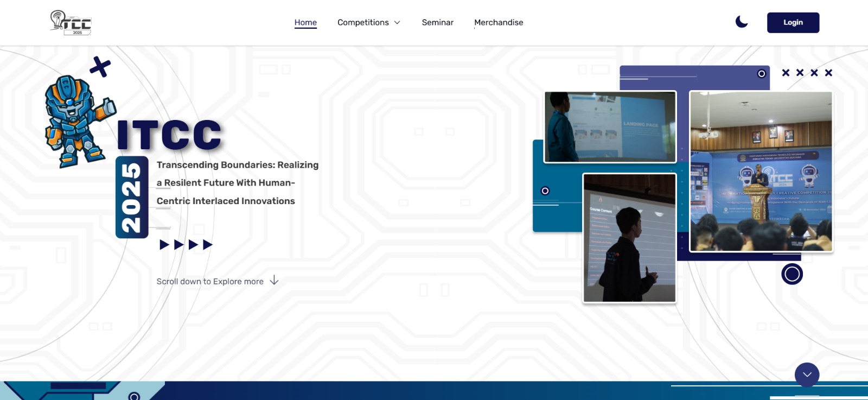Screen dimensions: 868x400
Task: Click the round chevron-down floating button
Action: pos(807,374)
